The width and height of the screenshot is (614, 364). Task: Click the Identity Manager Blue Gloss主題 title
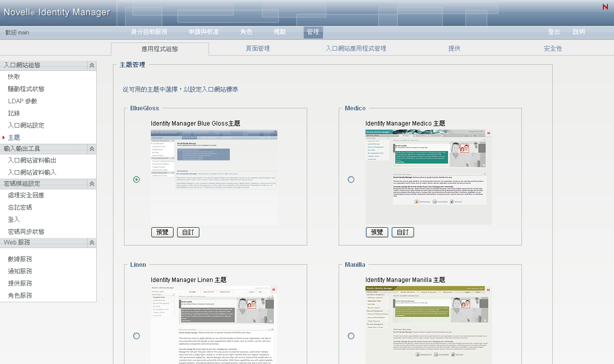click(195, 124)
